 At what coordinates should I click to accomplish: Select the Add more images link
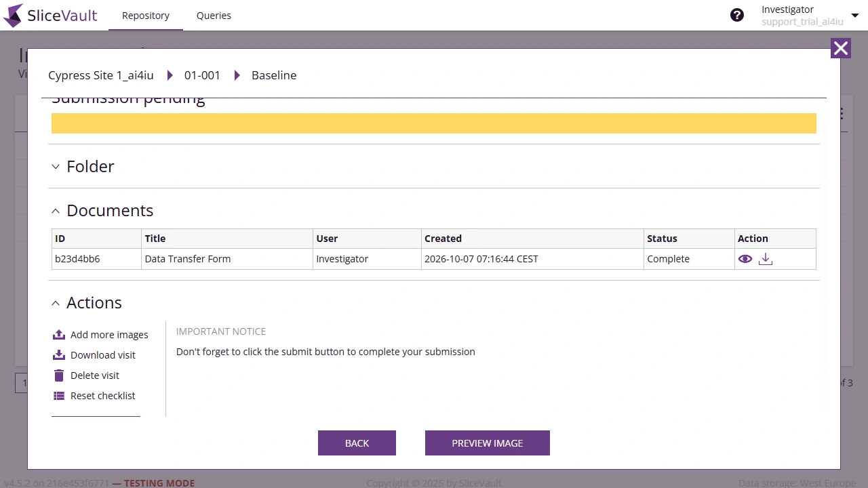click(x=109, y=335)
